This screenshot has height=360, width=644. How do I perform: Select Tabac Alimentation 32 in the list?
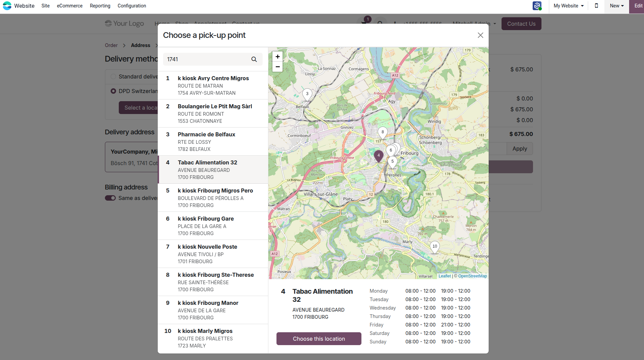point(213,170)
